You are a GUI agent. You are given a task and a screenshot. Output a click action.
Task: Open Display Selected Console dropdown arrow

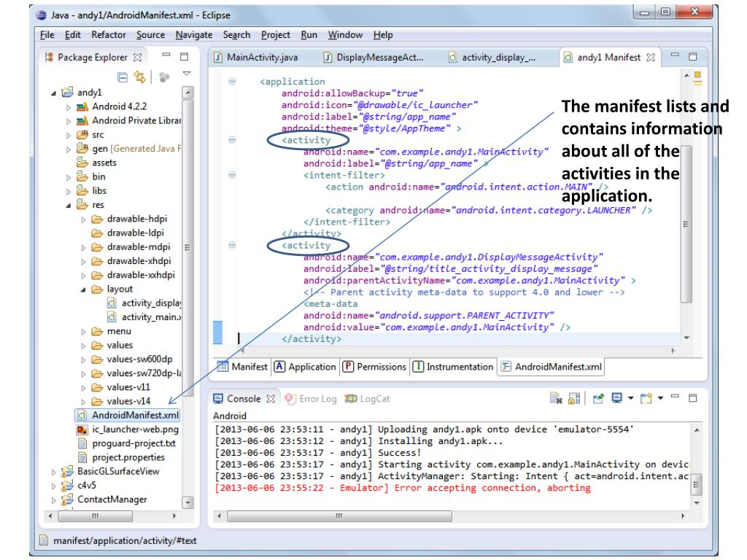pyautogui.click(x=631, y=397)
